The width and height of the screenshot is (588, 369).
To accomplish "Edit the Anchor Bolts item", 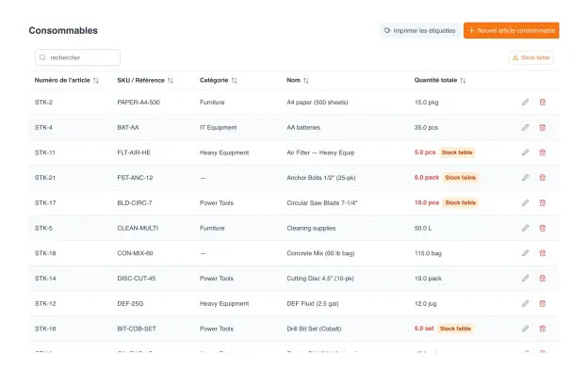I will 525,178.
